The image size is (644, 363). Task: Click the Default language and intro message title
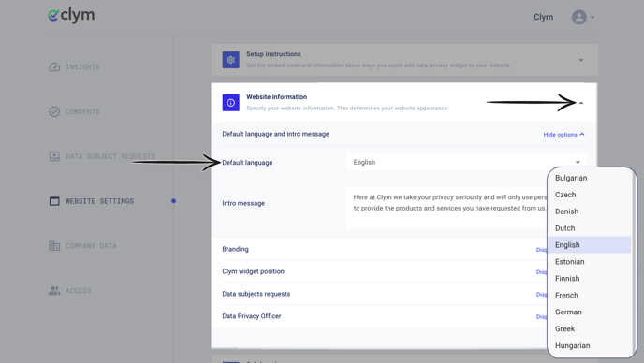point(275,134)
